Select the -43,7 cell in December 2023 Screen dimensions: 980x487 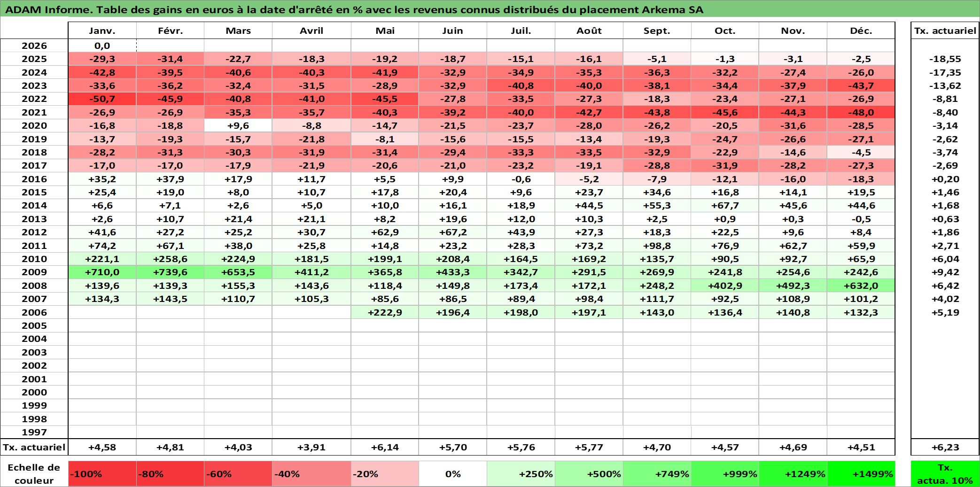pyautogui.click(x=861, y=85)
